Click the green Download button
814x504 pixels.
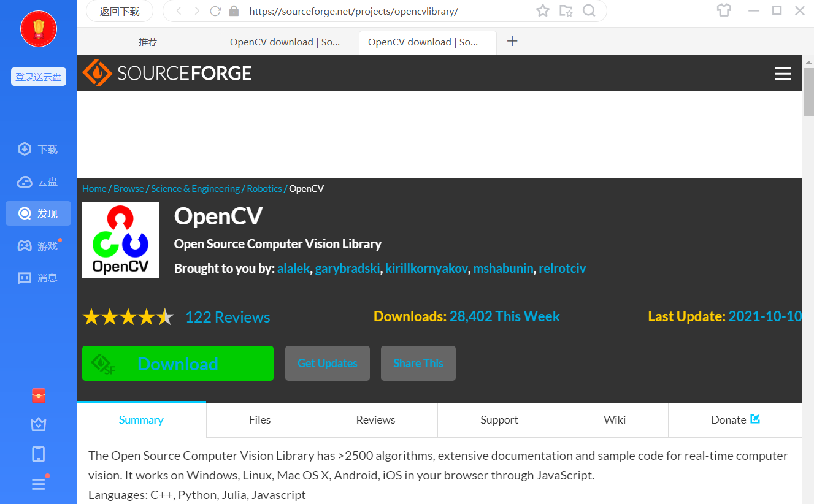[178, 364]
